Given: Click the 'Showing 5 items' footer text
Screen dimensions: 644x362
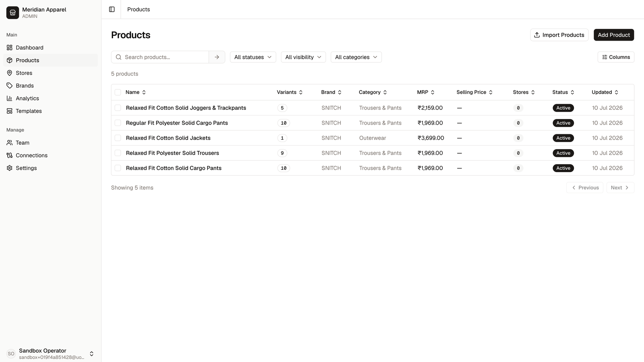Looking at the screenshot, I should [132, 188].
